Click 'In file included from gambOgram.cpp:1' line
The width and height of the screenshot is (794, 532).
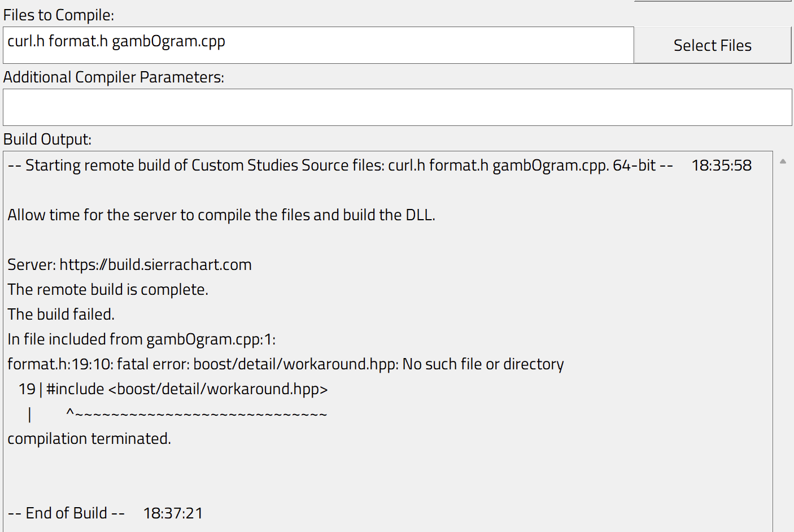point(141,339)
